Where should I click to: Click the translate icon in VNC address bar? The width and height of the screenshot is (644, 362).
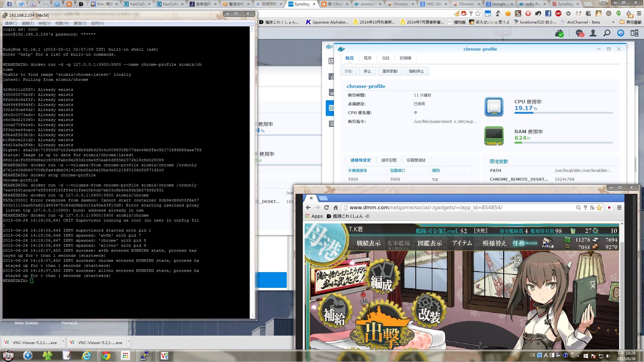tap(592, 208)
